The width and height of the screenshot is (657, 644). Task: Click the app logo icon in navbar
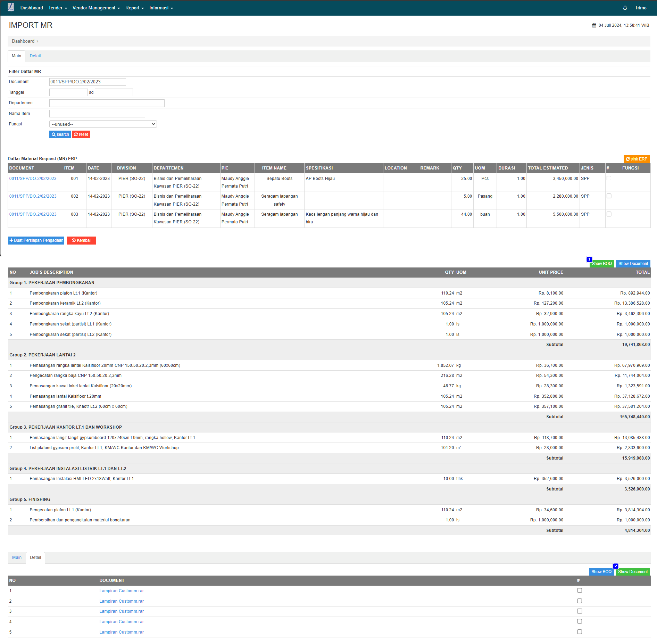tap(11, 7)
